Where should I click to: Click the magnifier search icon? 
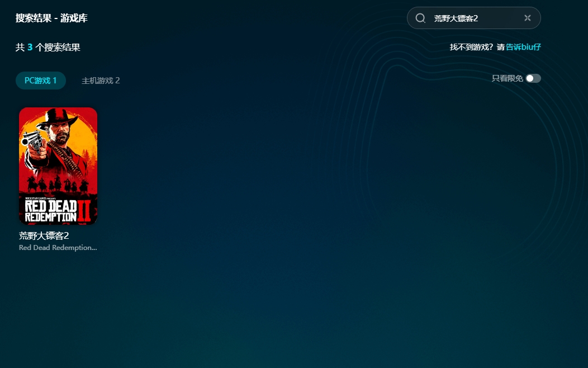click(x=420, y=18)
